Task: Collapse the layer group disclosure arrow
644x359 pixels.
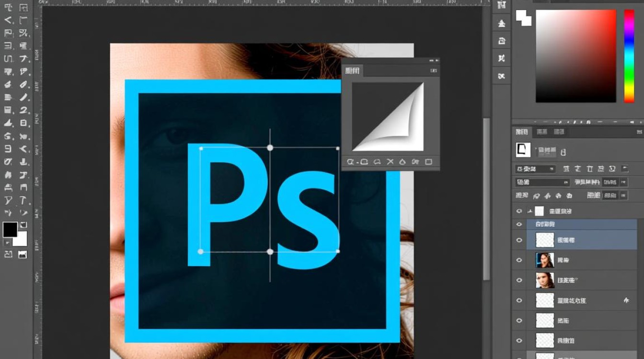Action: click(530, 211)
